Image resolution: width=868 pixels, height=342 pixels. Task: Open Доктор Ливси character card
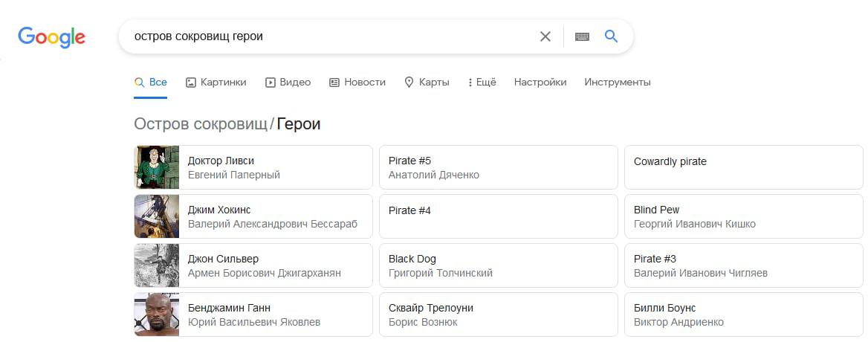(253, 167)
